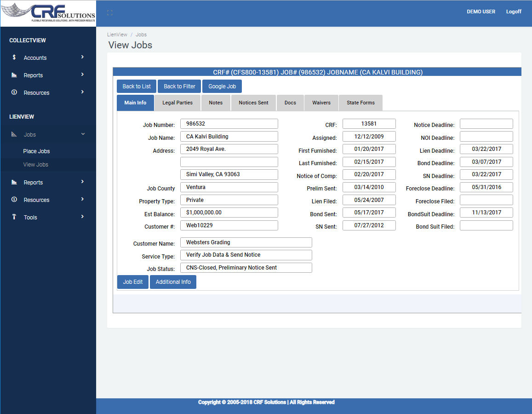This screenshot has width=532, height=414.
Task: Click the Address field 2049 Royal Ave.
Action: 229,149
